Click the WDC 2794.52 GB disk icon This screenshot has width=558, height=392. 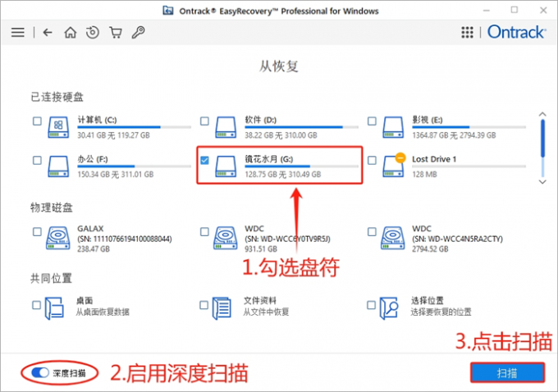pos(392,238)
